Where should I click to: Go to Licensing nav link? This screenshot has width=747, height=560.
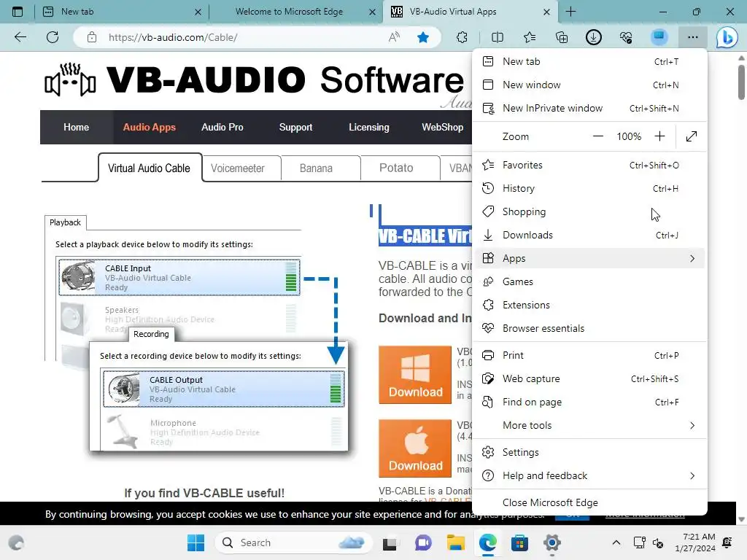pos(368,127)
